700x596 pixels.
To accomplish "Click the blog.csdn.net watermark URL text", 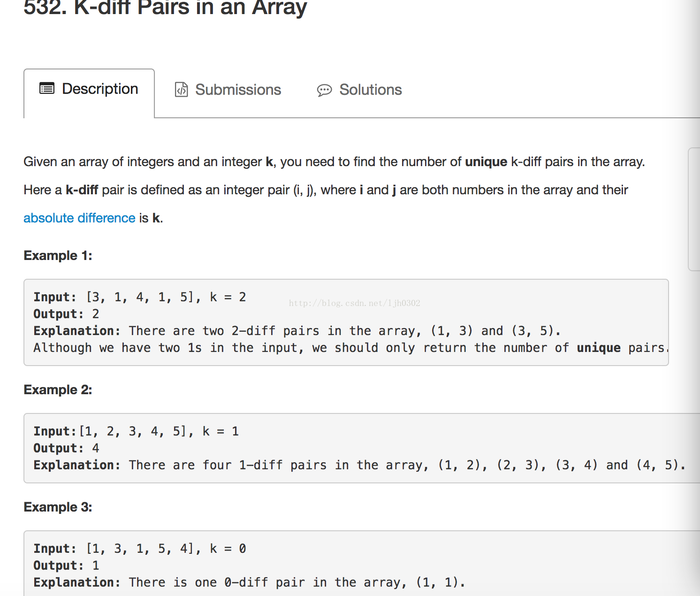I will tap(355, 303).
